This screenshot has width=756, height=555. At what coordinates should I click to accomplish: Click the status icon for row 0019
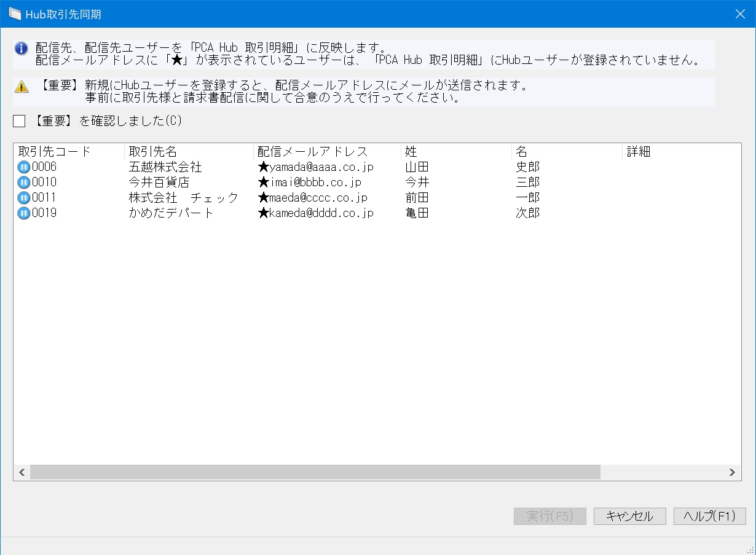pos(23,213)
